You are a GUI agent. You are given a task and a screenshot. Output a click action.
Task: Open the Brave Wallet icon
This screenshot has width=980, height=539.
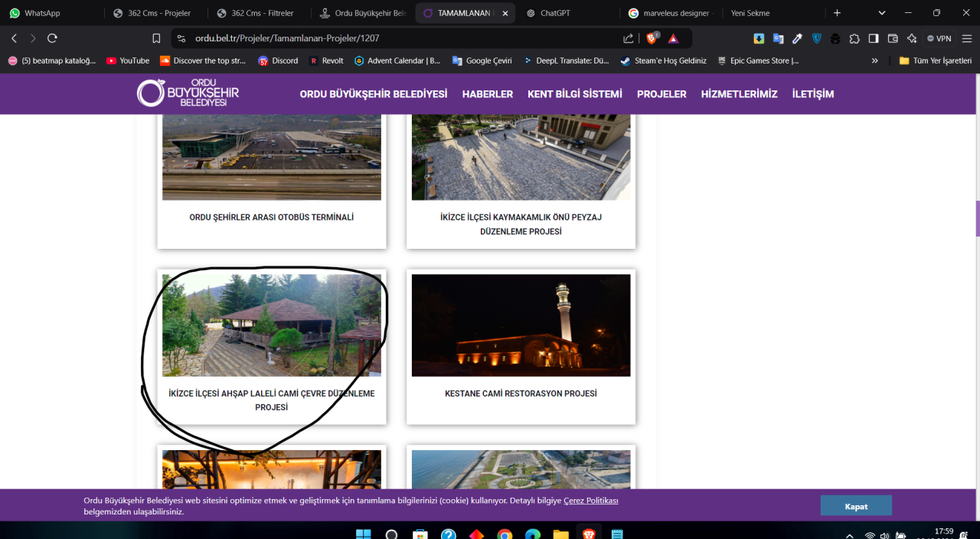pyautogui.click(x=893, y=38)
